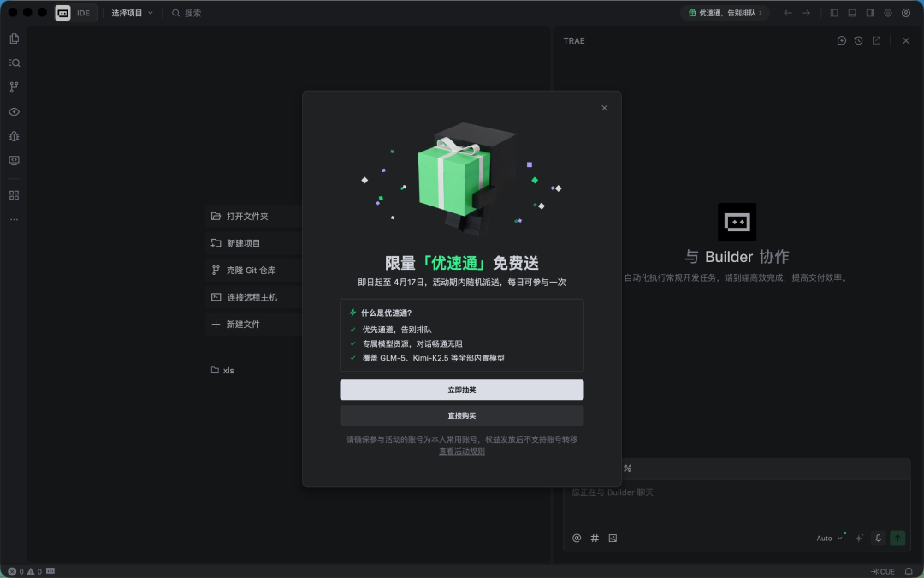Screen dimensions: 924x578
Task: Click 新建文件 on welcome page
Action: coord(254,324)
